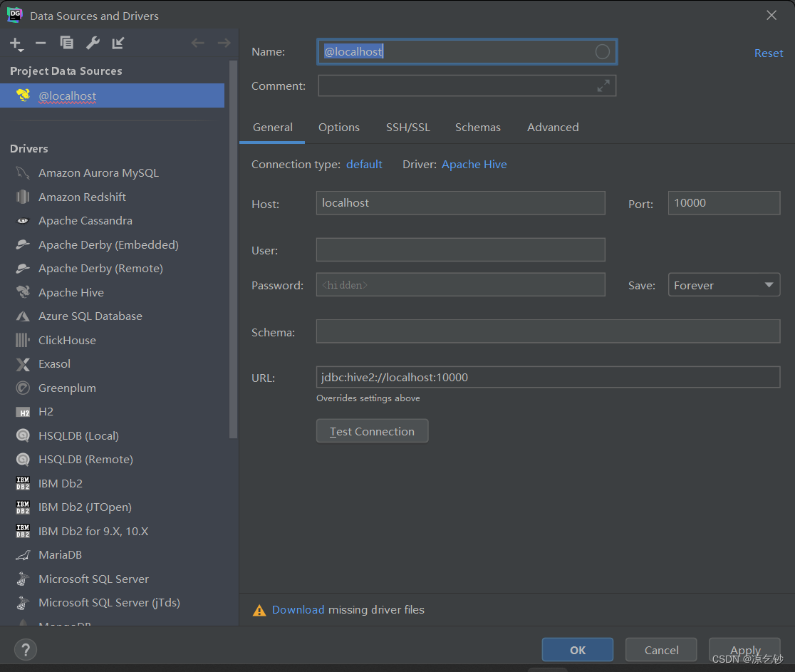The image size is (795, 672).
Task: Open the Save password Forever dropdown
Action: 724,285
